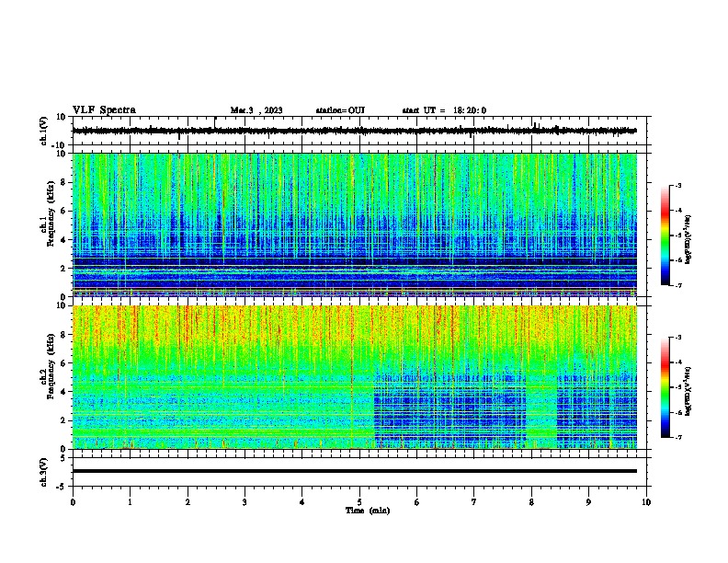Viewport: 728px width, 563px height.
Task: Click the "8" kHz tick on ch.2 axis
Action: click(64, 335)
